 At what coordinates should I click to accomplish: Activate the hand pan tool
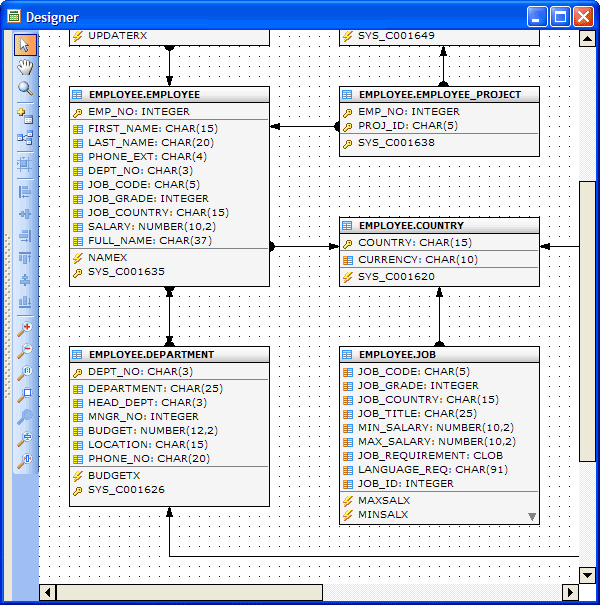pyautogui.click(x=25, y=67)
